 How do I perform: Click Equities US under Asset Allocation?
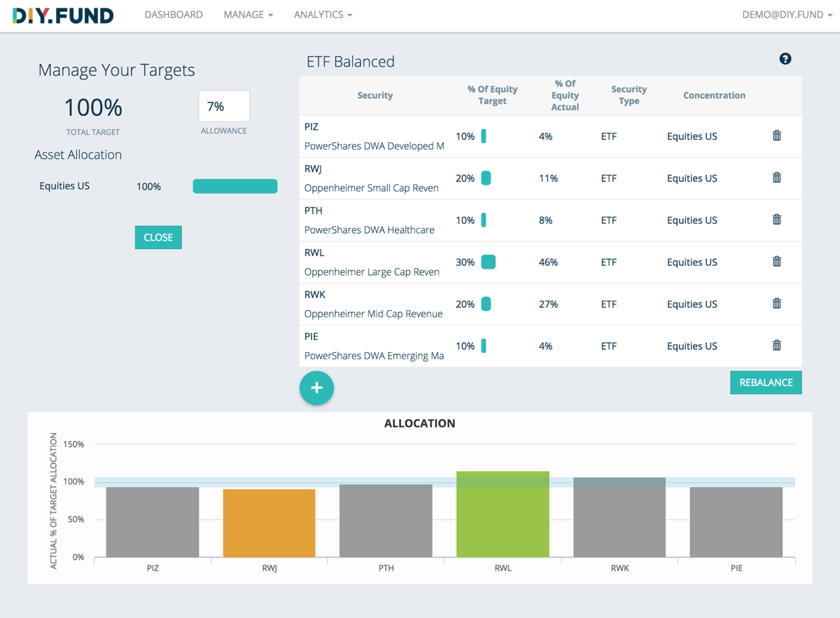coord(64,186)
